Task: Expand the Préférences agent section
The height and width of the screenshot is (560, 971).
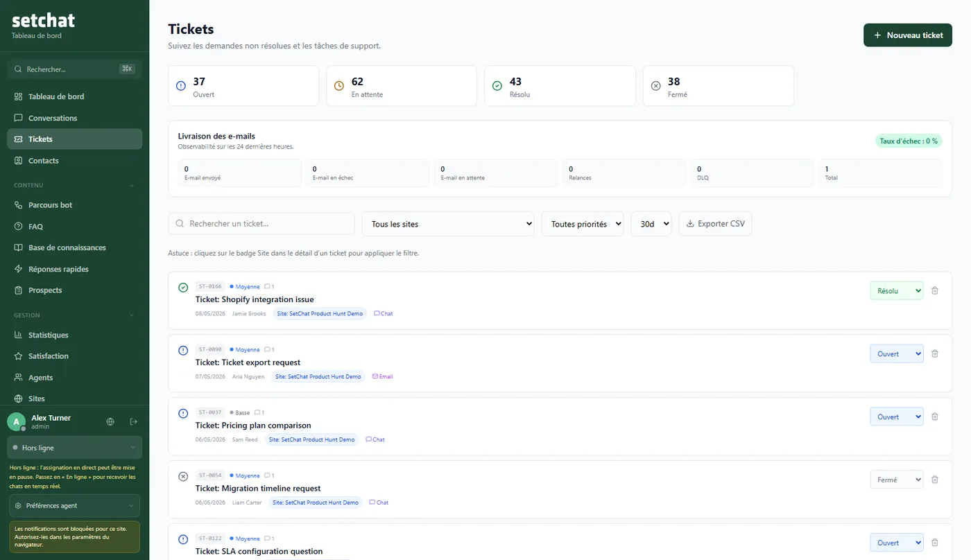Action: tap(74, 506)
